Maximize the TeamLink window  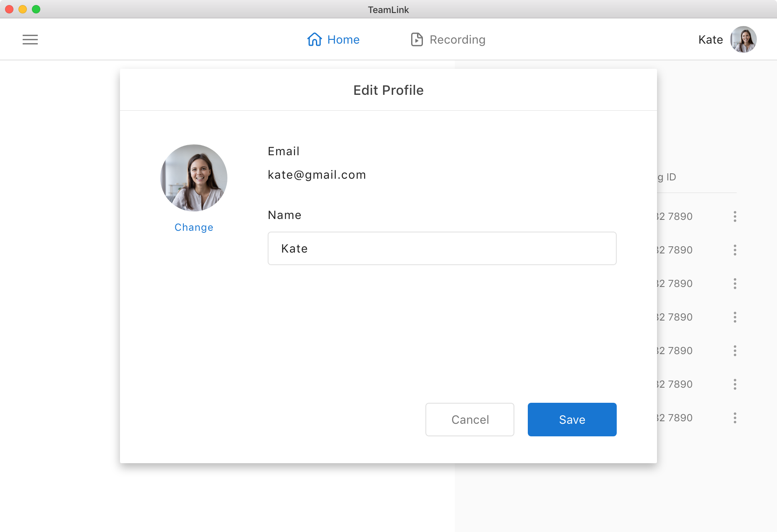click(x=36, y=9)
